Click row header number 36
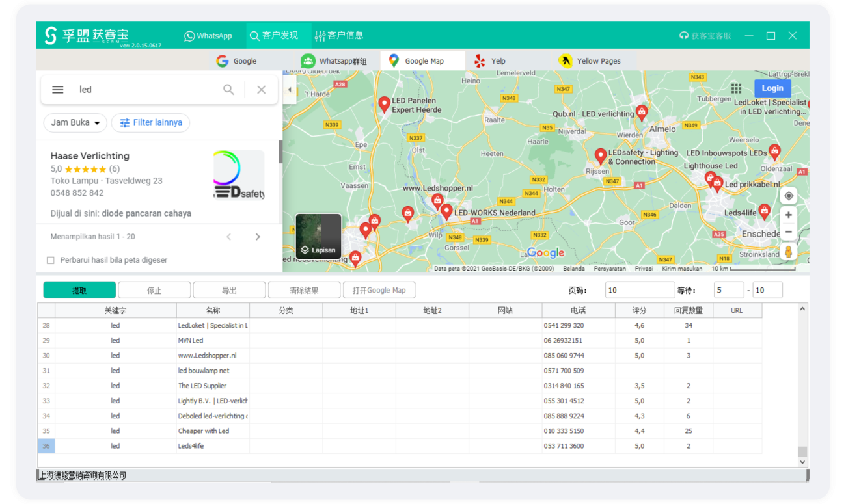 (x=46, y=446)
